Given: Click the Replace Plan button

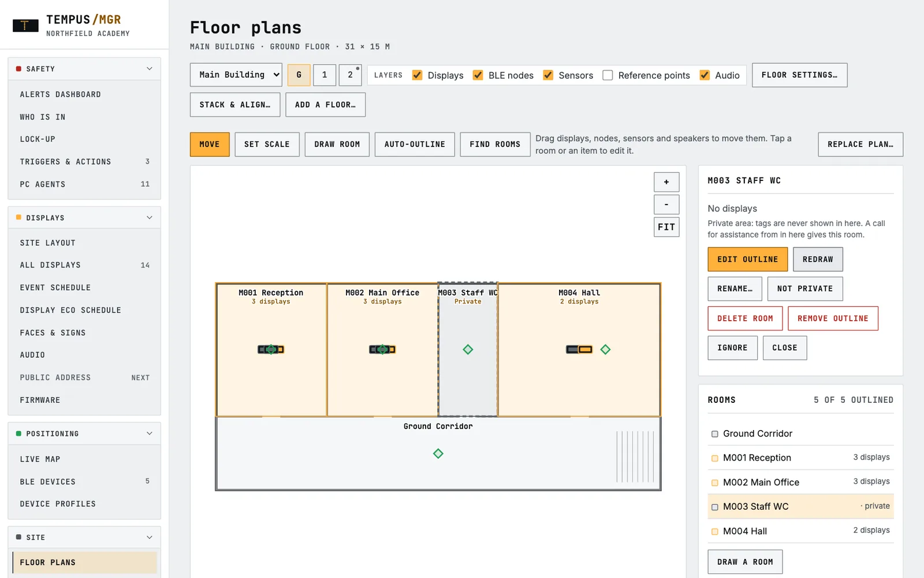Looking at the screenshot, I should pyautogui.click(x=860, y=144).
